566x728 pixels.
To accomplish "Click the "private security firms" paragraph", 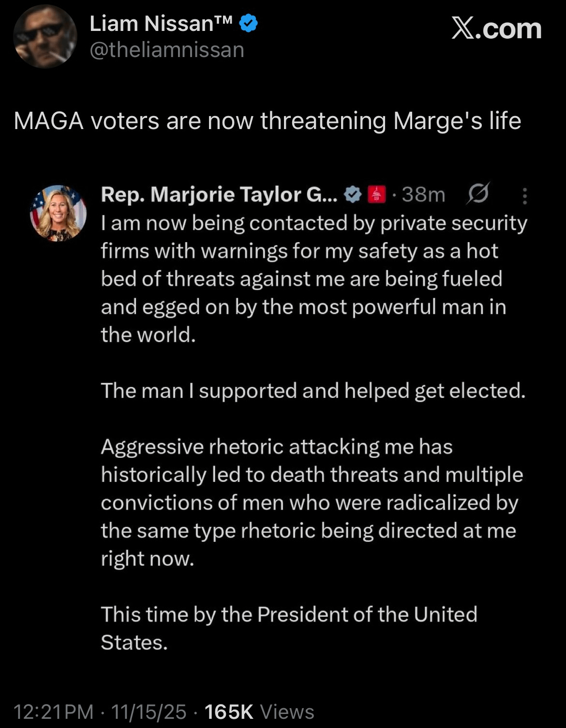I will pyautogui.click(x=313, y=278).
